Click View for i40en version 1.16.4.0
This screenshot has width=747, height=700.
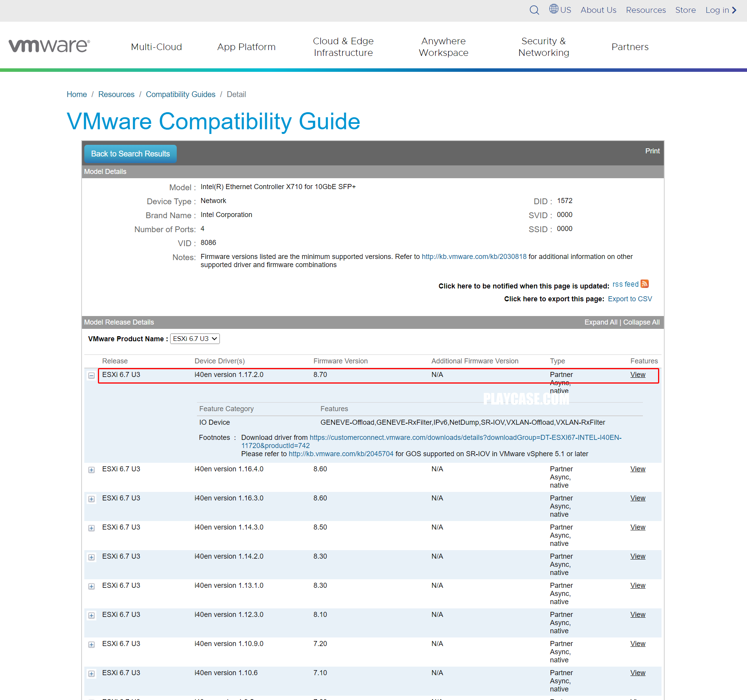pyautogui.click(x=637, y=469)
